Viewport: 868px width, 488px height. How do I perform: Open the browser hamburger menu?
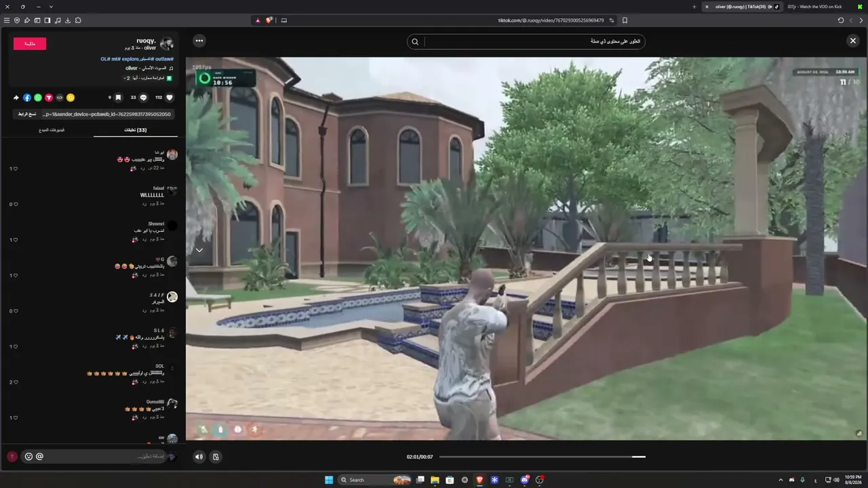(x=7, y=20)
